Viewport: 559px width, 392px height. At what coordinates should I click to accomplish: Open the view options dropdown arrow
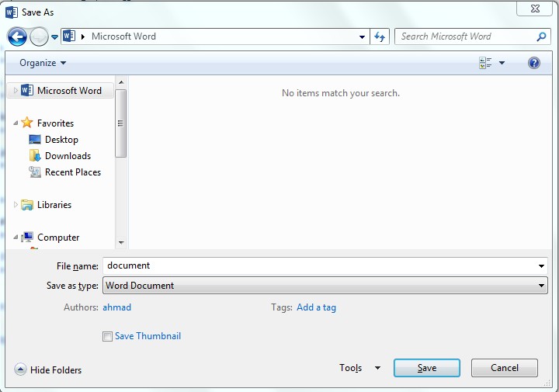(502, 63)
